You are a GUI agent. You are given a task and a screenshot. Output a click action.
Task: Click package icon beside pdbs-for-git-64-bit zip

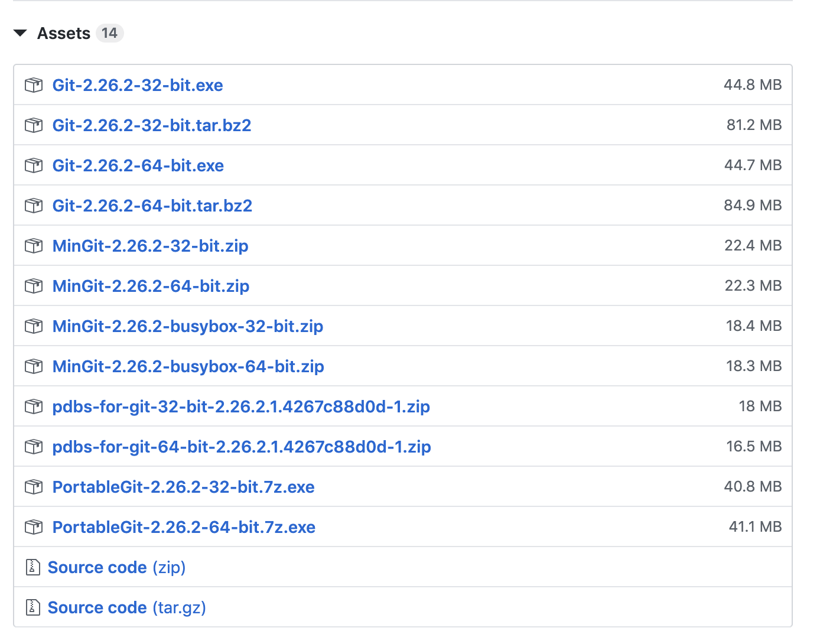pyautogui.click(x=34, y=447)
